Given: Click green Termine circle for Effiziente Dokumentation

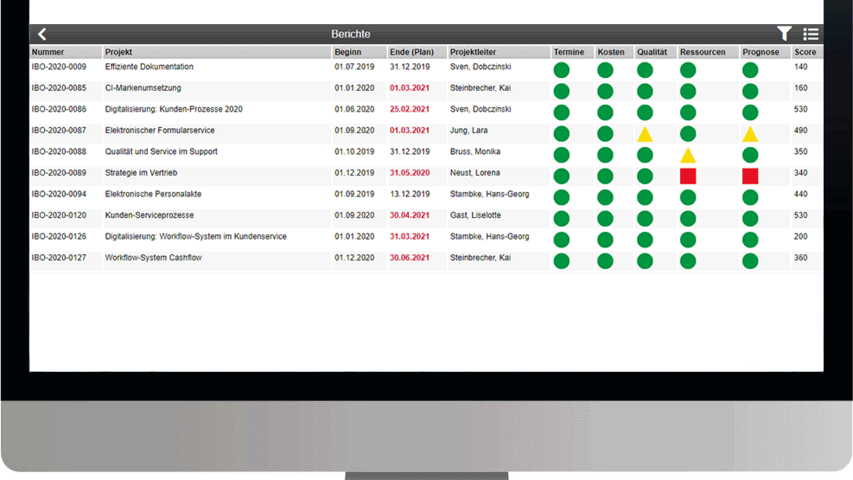Looking at the screenshot, I should (561, 70).
